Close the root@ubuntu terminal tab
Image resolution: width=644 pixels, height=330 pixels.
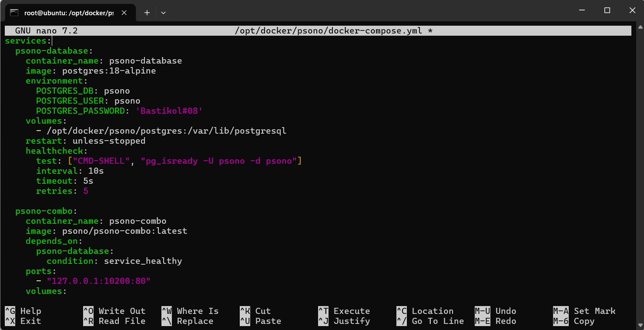[x=124, y=13]
